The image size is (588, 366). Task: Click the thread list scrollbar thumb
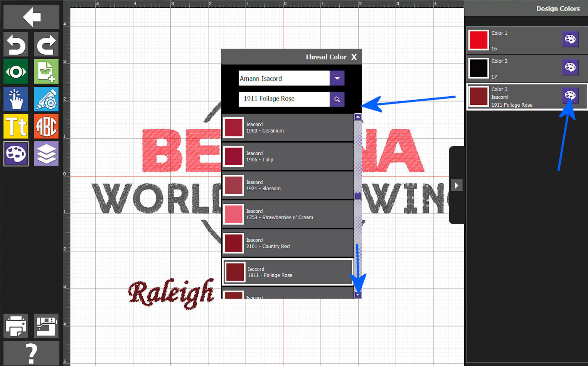click(x=358, y=196)
